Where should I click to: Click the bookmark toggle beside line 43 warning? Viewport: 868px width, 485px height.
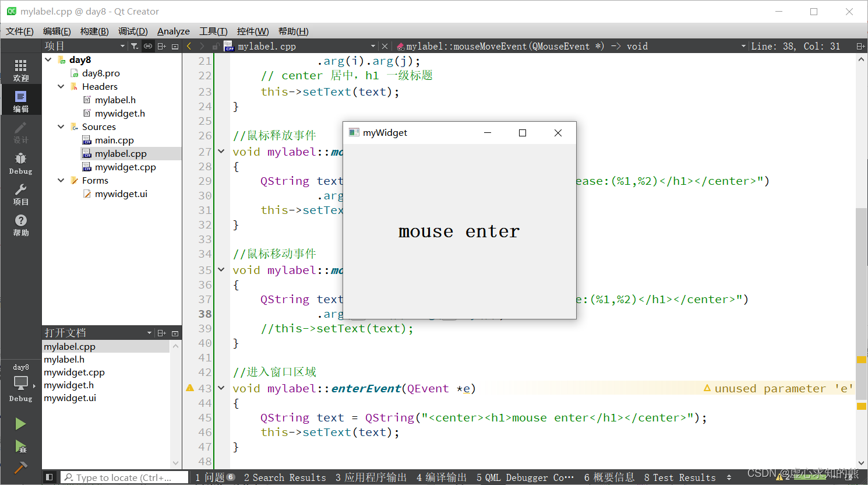pyautogui.click(x=189, y=388)
